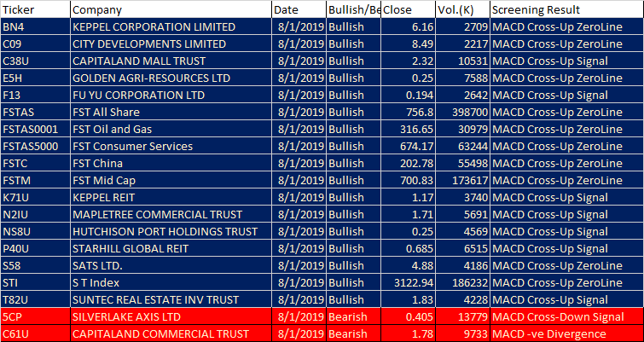Select HUTCHISON PORT HOLDINGS TRUST cell
Image resolution: width=644 pixels, height=342 pixels.
[171, 232]
